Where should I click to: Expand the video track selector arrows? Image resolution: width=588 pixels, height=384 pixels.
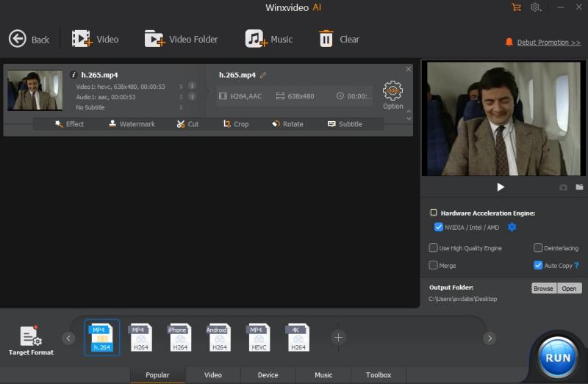pyautogui.click(x=182, y=86)
